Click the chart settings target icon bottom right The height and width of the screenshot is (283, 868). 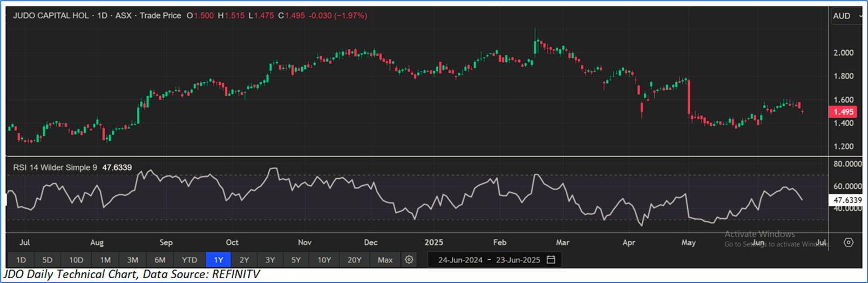click(x=848, y=242)
